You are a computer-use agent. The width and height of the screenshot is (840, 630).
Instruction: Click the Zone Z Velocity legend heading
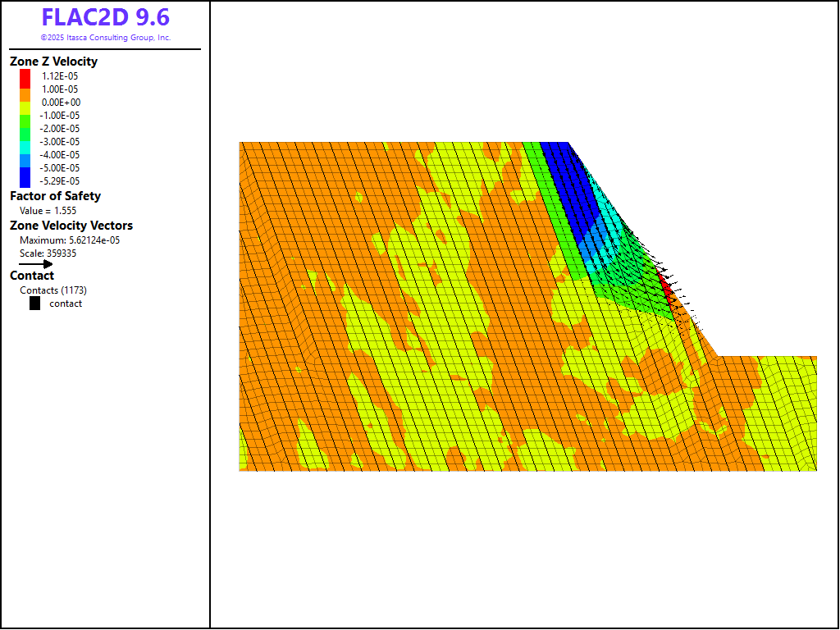[x=53, y=62]
